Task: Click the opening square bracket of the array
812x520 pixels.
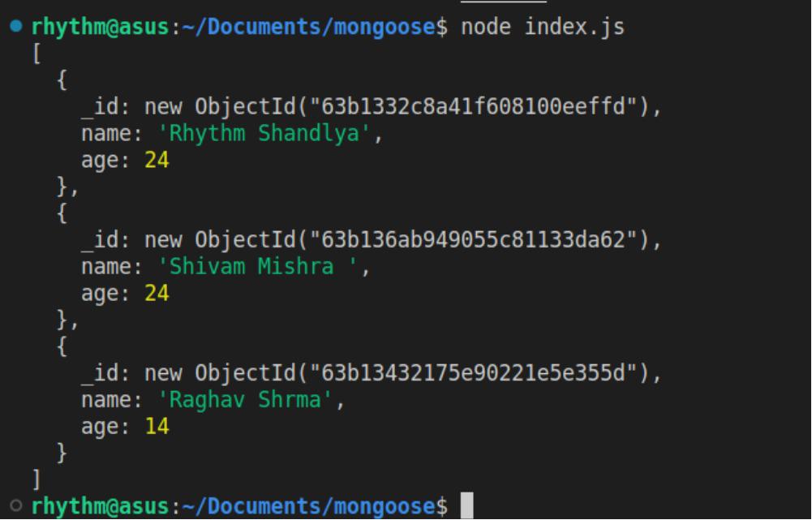Action: (37, 54)
